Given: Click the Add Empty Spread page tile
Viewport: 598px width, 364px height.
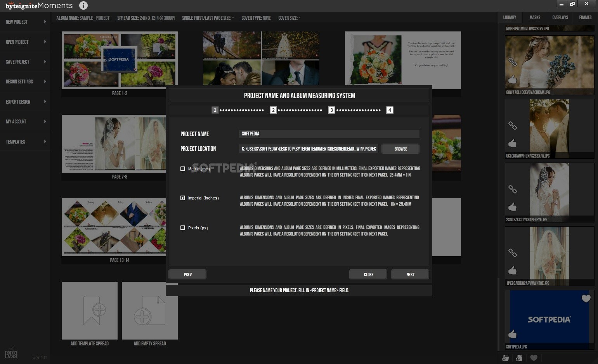Looking at the screenshot, I should coord(150,310).
